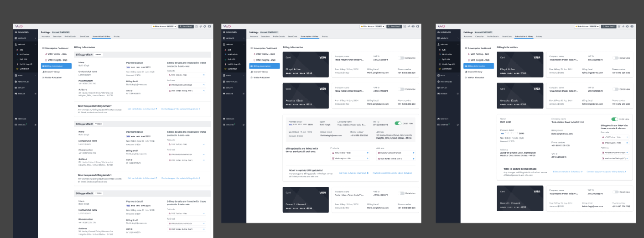Viewport: 644px width, 238px height.
Task: Open the Main Account dropdown in the right mockup
Action: pos(587,26)
